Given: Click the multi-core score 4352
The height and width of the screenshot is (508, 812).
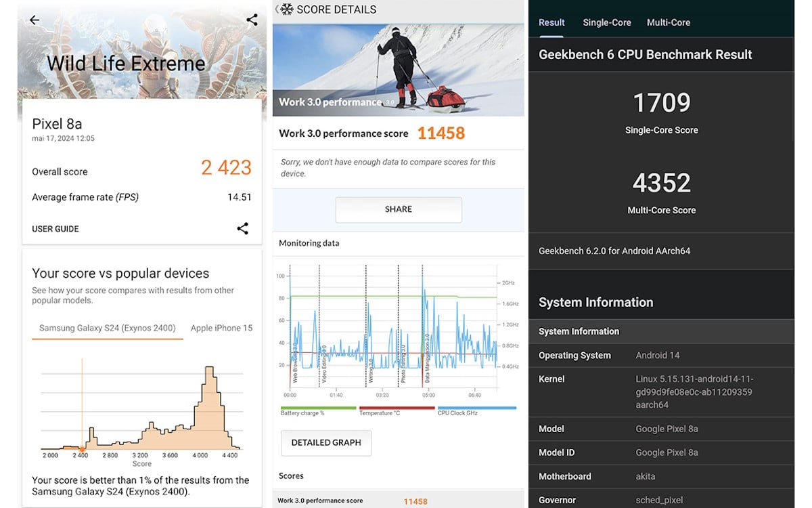Looking at the screenshot, I should pyautogui.click(x=662, y=183).
